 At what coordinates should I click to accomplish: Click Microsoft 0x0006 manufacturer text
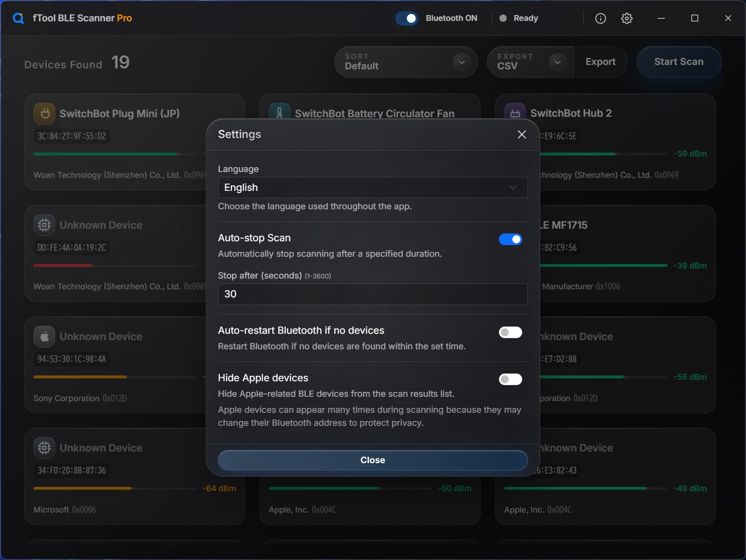click(x=65, y=510)
